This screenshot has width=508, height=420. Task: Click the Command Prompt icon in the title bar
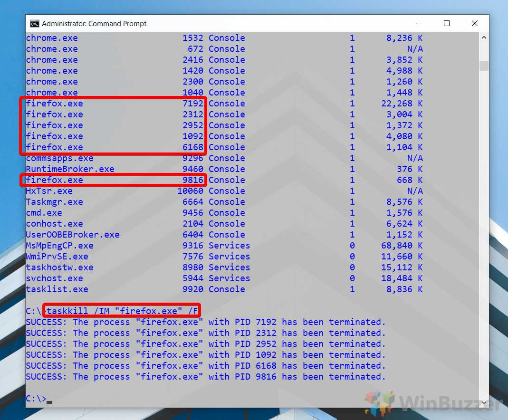click(x=34, y=24)
